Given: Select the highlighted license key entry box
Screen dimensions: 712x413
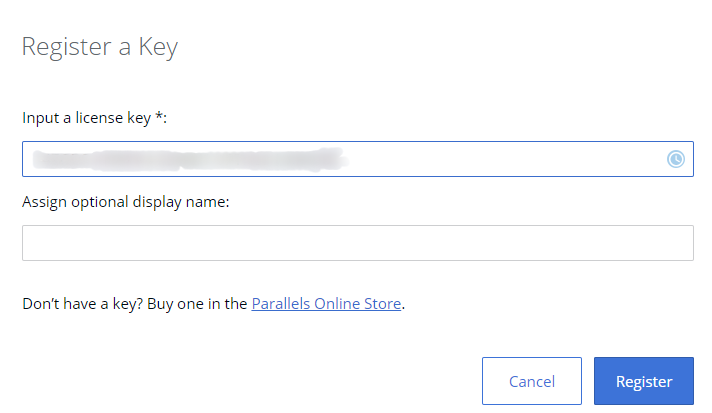Looking at the screenshot, I should coord(500,159).
